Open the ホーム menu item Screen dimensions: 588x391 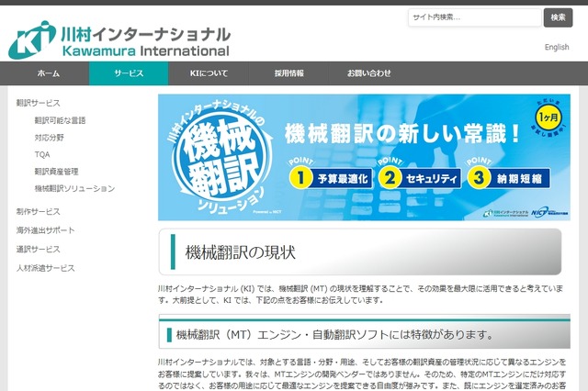48,73
